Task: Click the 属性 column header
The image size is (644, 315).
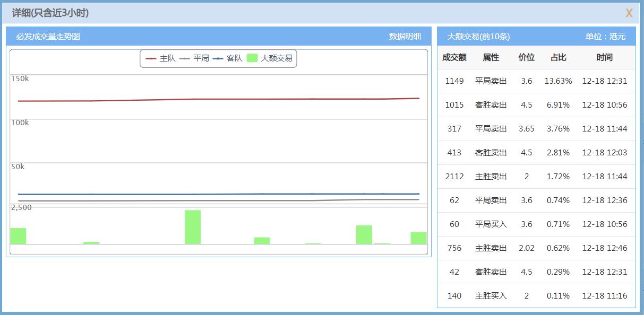Action: click(x=491, y=57)
